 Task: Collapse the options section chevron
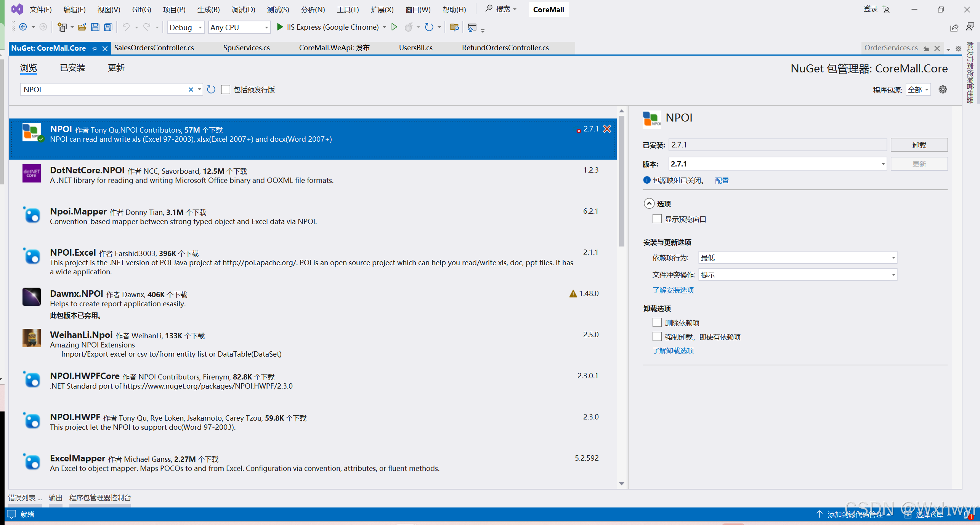649,203
